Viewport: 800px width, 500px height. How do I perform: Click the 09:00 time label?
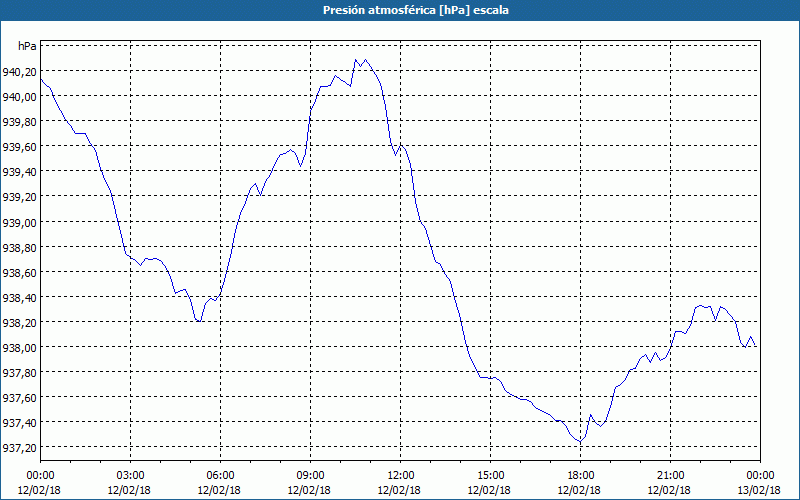point(310,476)
